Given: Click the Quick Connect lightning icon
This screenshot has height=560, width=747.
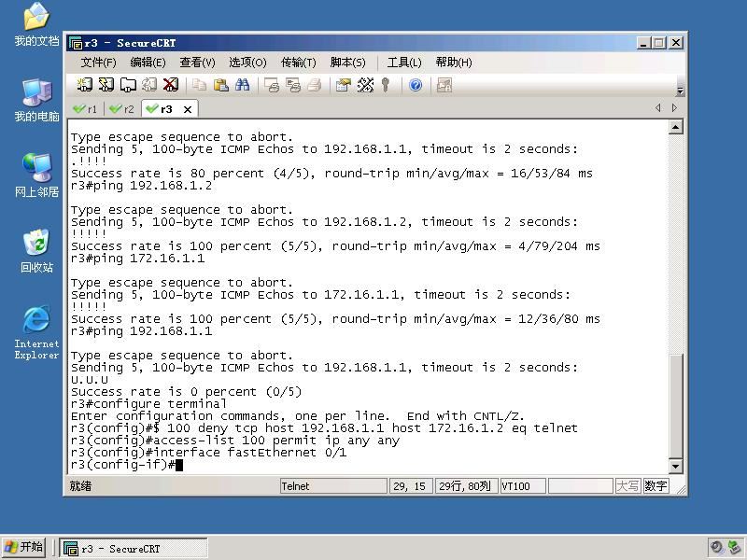Looking at the screenshot, I should (x=106, y=85).
